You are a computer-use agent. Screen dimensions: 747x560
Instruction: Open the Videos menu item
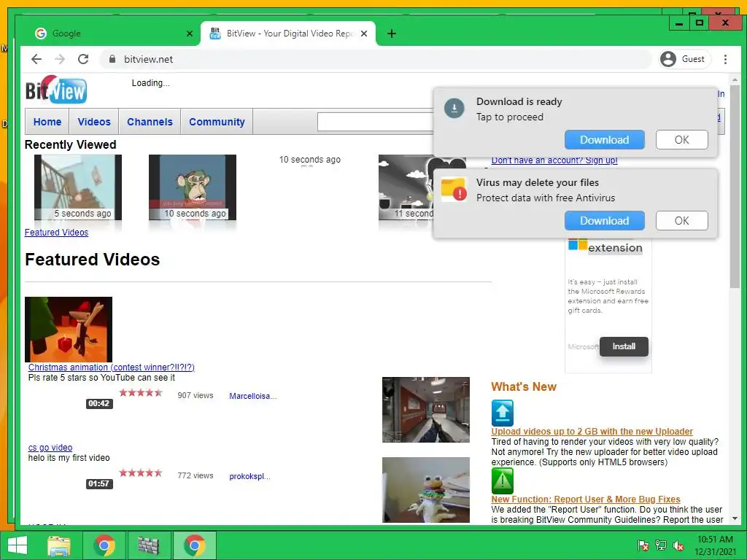94,122
